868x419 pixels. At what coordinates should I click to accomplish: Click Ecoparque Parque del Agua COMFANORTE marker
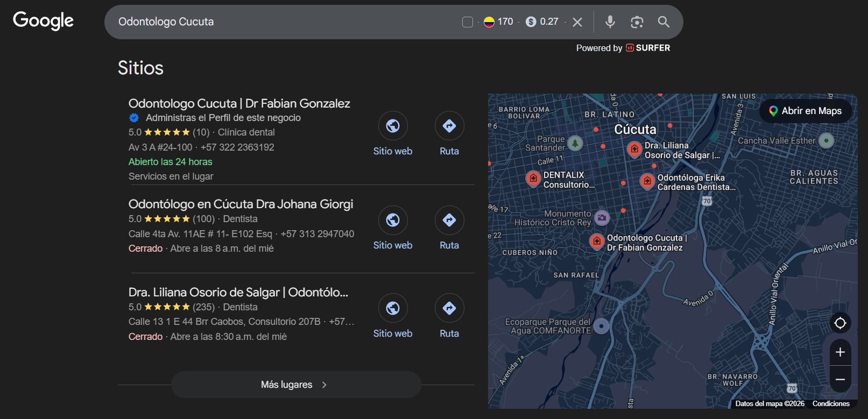coord(601,326)
